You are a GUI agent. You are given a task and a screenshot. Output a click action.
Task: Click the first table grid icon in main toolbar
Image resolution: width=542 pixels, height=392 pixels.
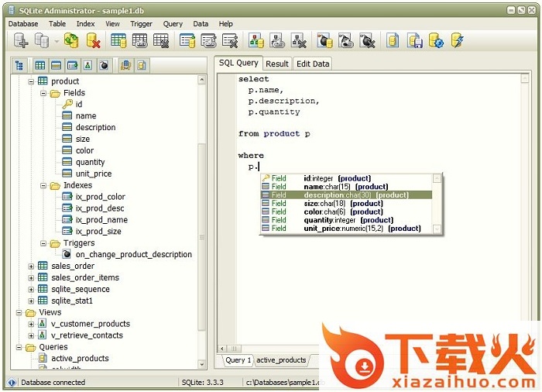[119, 41]
